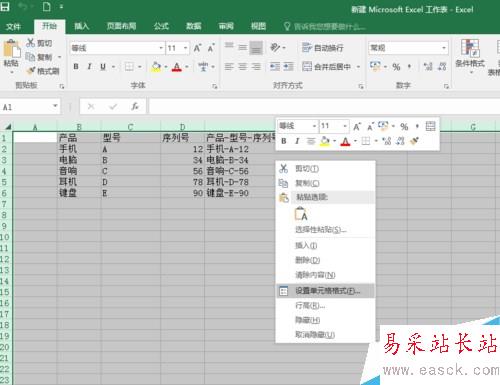Align text left in ribbon

(229, 67)
